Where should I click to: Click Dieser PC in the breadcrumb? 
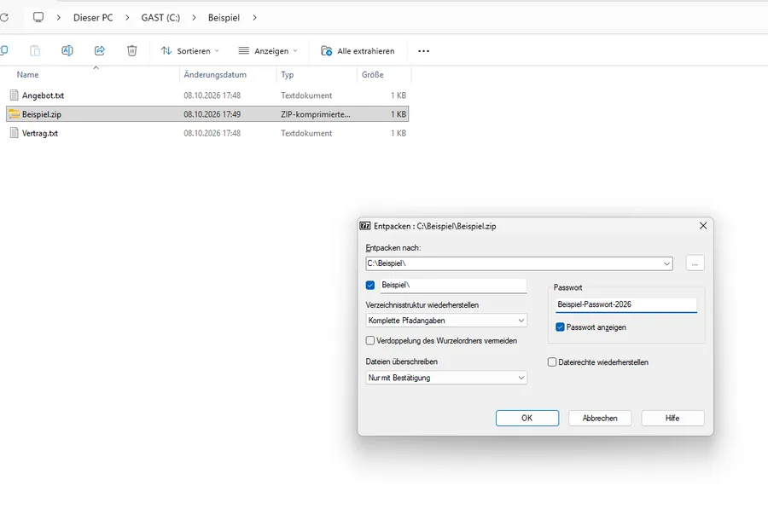pos(93,18)
